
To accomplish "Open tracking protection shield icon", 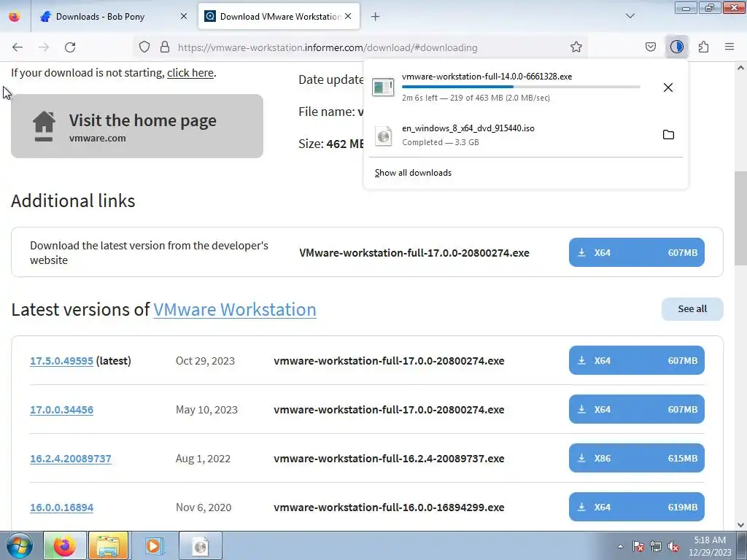I will pyautogui.click(x=144, y=47).
